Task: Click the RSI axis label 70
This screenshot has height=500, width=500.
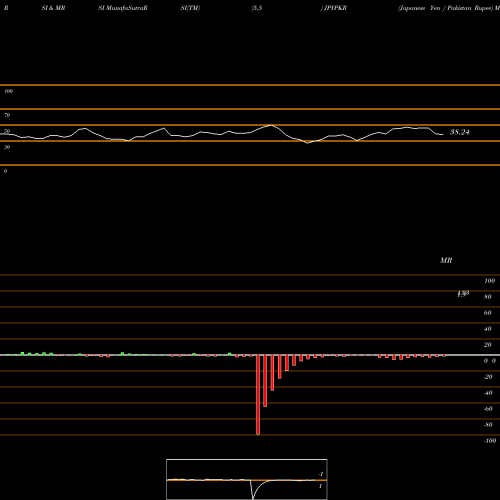Action: (7, 115)
